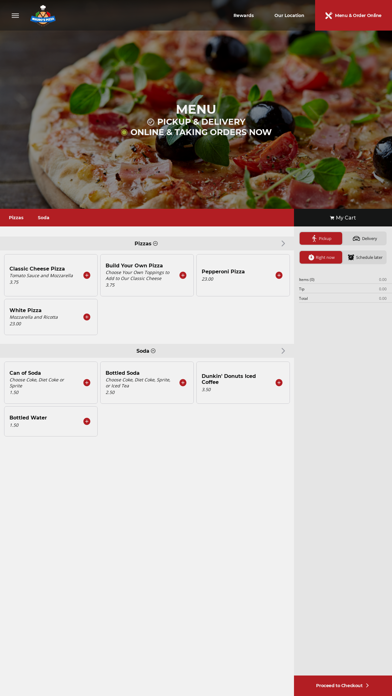Viewport: 392px width, 696px height.
Task: Click the Tip row in cart
Action: pos(343,289)
